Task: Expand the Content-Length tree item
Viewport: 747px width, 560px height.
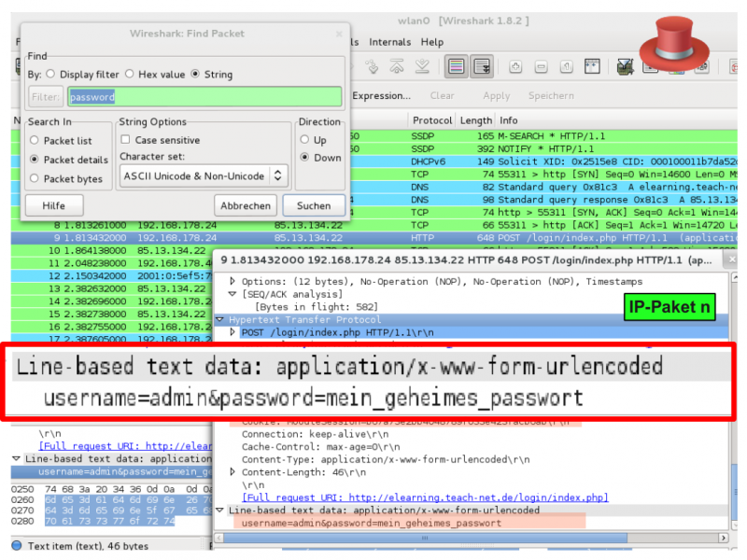Action: tap(233, 472)
